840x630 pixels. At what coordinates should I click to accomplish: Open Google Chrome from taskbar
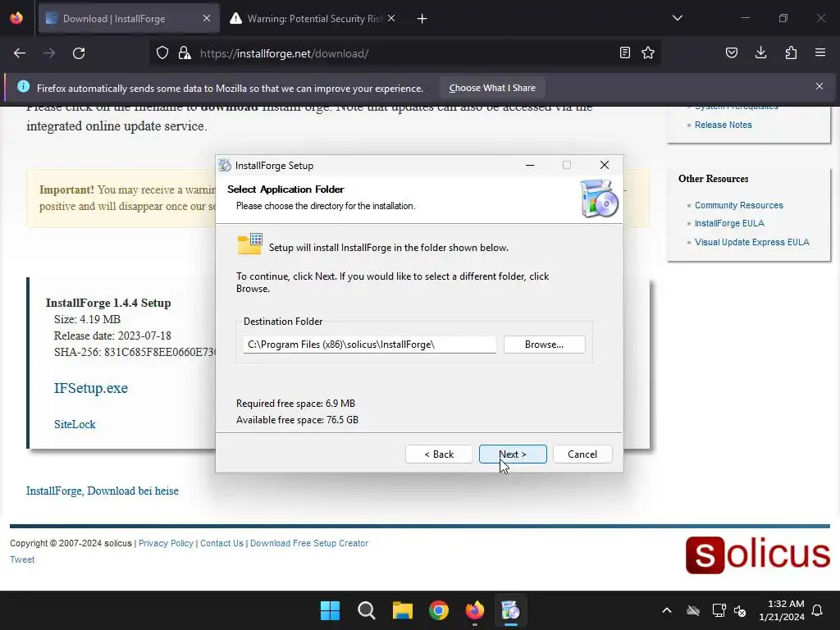(439, 610)
